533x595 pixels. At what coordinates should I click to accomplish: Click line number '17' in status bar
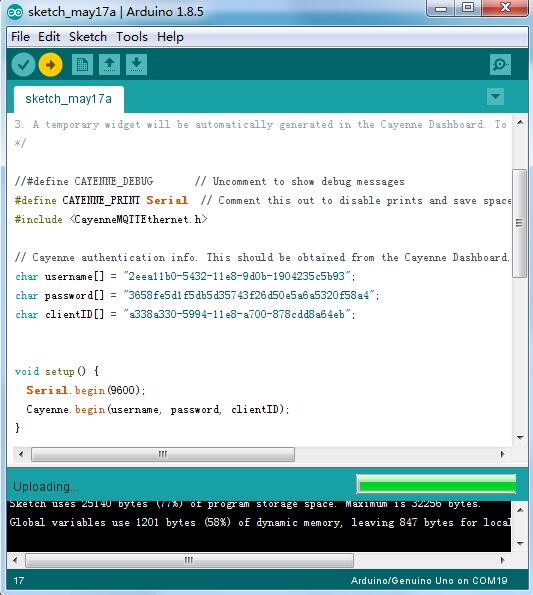click(x=19, y=581)
